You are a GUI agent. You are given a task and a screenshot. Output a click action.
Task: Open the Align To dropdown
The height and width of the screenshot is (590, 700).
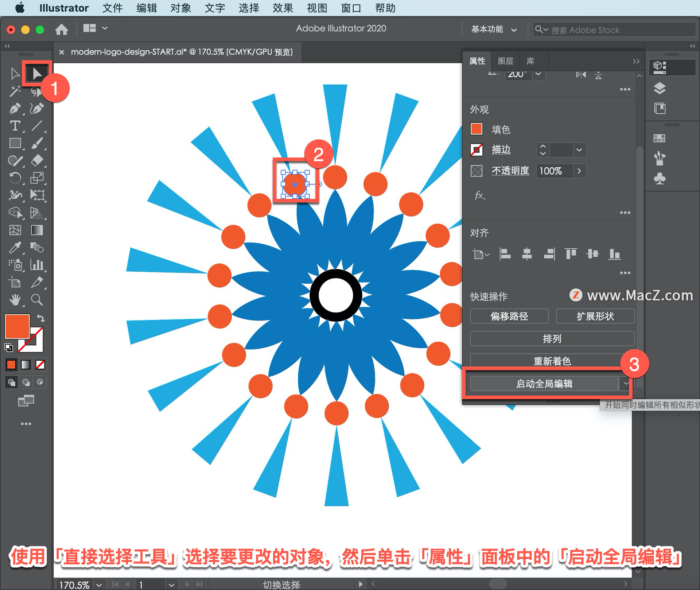(481, 254)
